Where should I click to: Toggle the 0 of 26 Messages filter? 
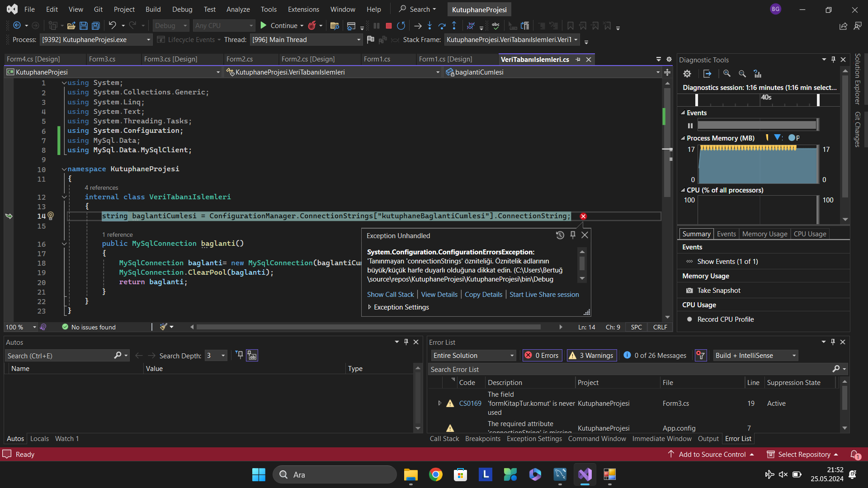pos(655,356)
